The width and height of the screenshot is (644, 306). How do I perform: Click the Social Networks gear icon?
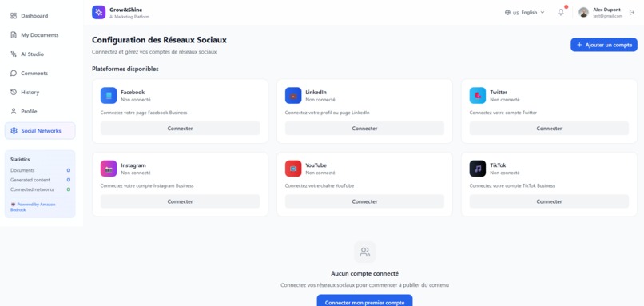(x=14, y=130)
